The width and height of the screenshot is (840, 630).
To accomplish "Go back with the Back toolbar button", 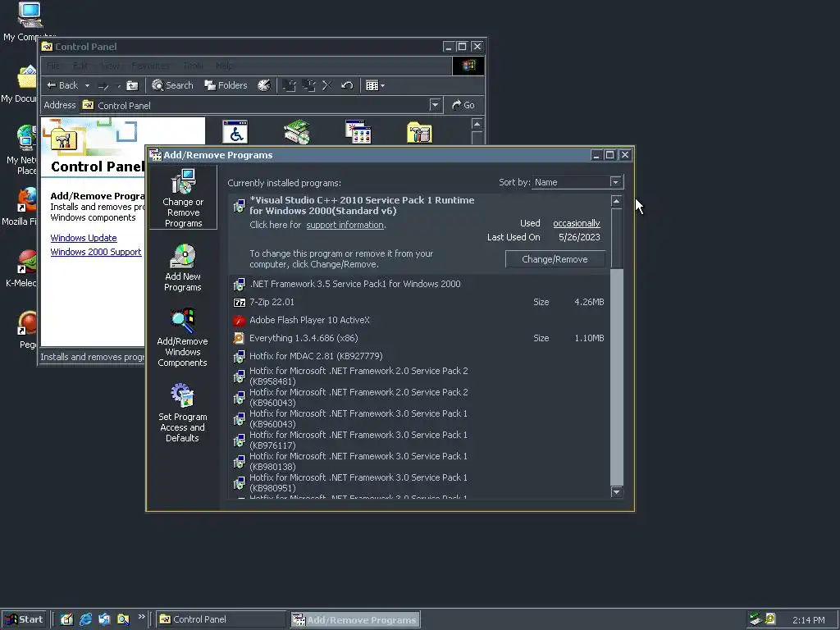I will (x=62, y=85).
